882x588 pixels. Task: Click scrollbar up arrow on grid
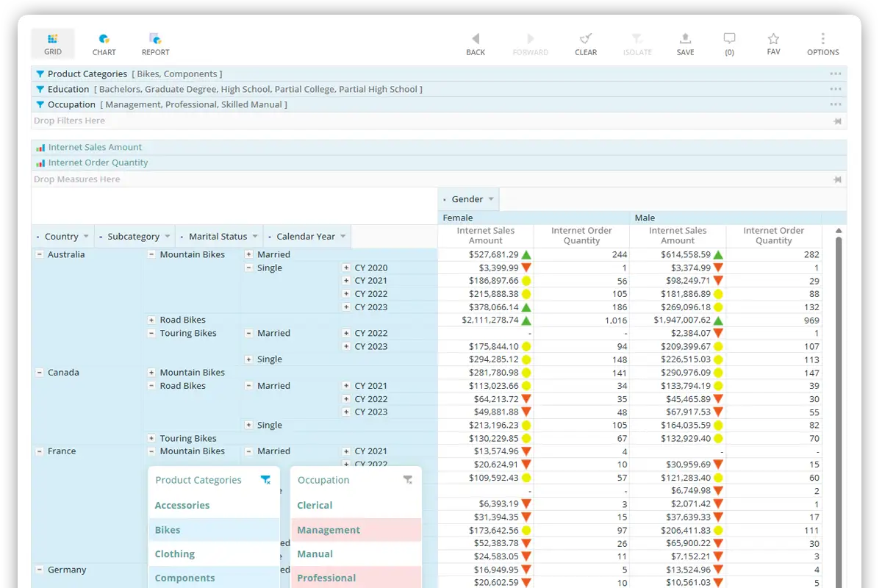(x=839, y=231)
